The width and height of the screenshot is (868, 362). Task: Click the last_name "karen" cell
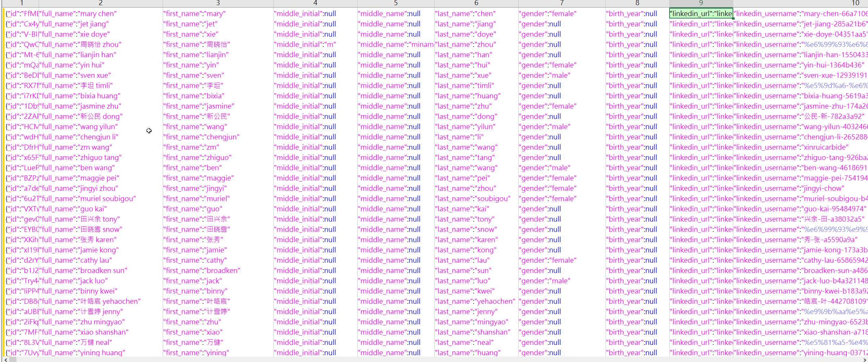click(x=477, y=240)
